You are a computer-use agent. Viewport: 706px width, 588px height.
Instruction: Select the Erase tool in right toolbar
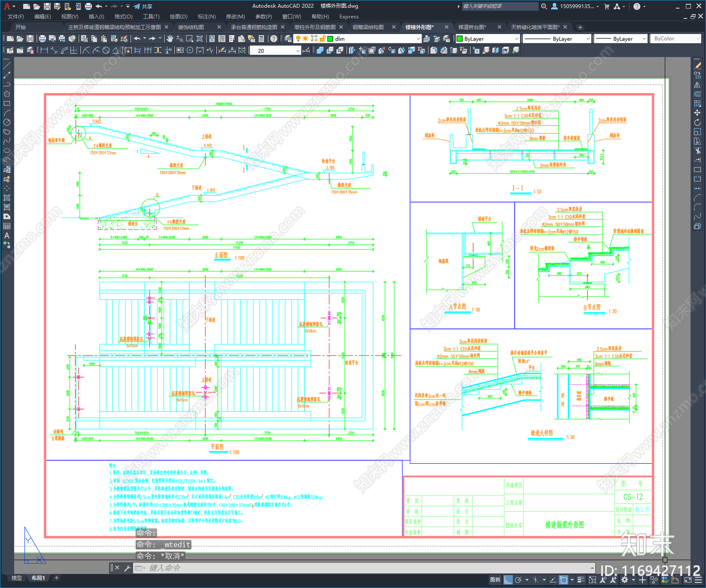(x=697, y=66)
